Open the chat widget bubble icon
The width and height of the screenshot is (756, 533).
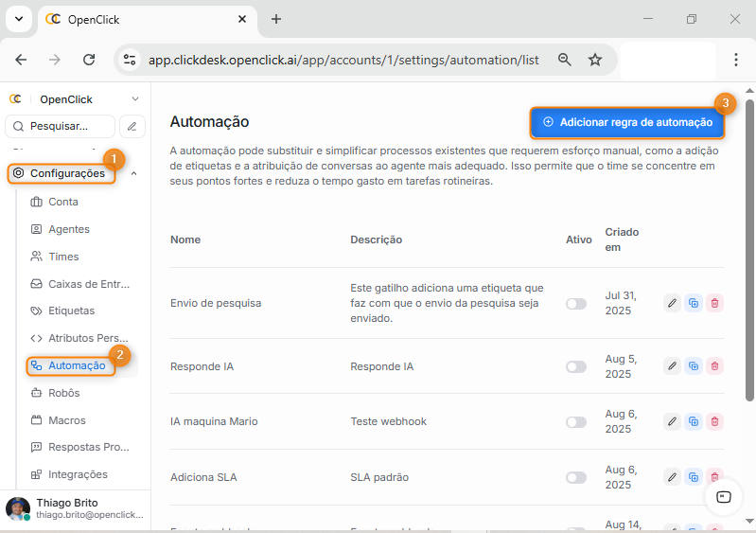724,497
